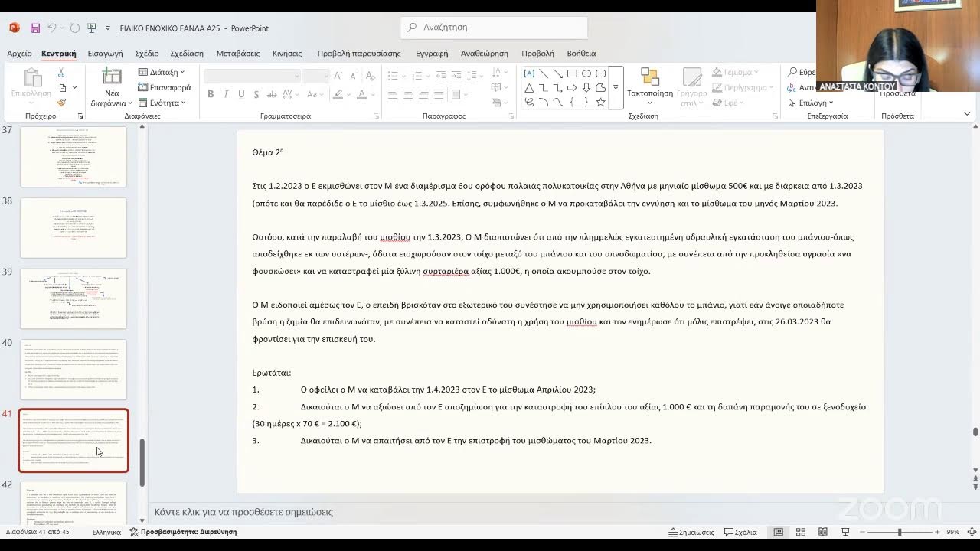The image size is (980, 551).
Task: Select slide 40 thumbnail
Action: coord(73,370)
